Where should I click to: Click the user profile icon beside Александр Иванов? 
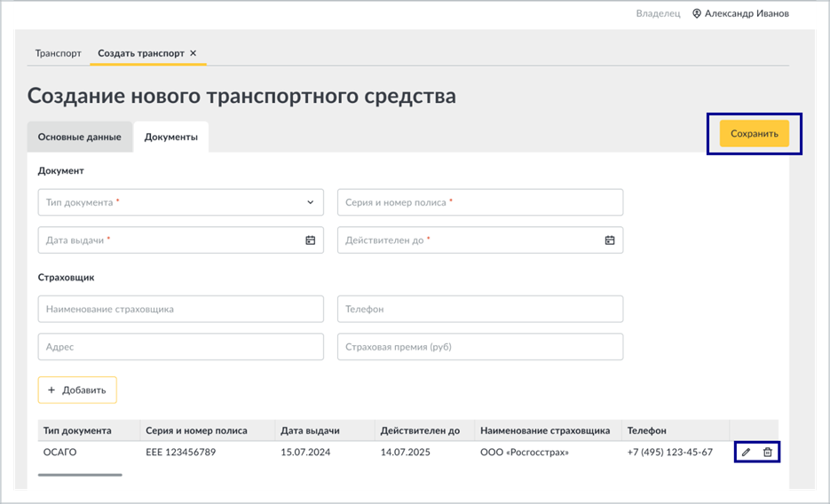coord(697,13)
